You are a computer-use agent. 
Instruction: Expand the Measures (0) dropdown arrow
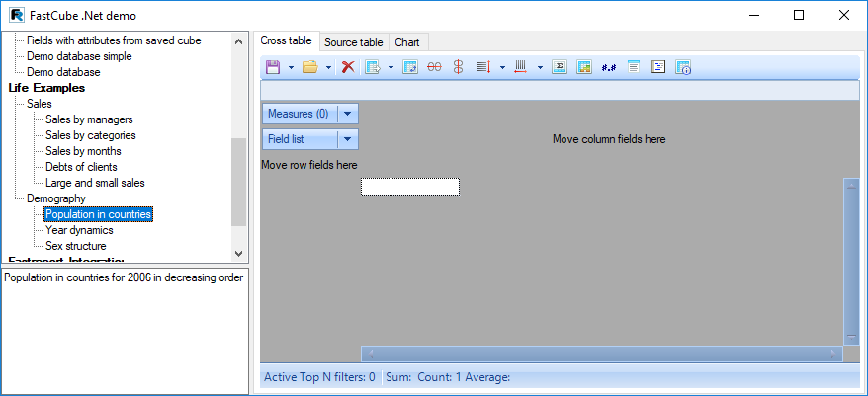pyautogui.click(x=348, y=114)
